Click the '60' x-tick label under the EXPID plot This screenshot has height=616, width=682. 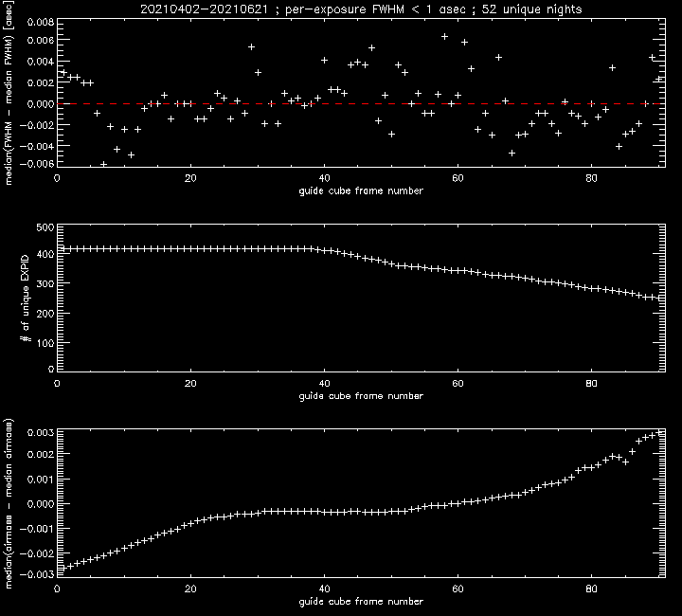coord(458,384)
